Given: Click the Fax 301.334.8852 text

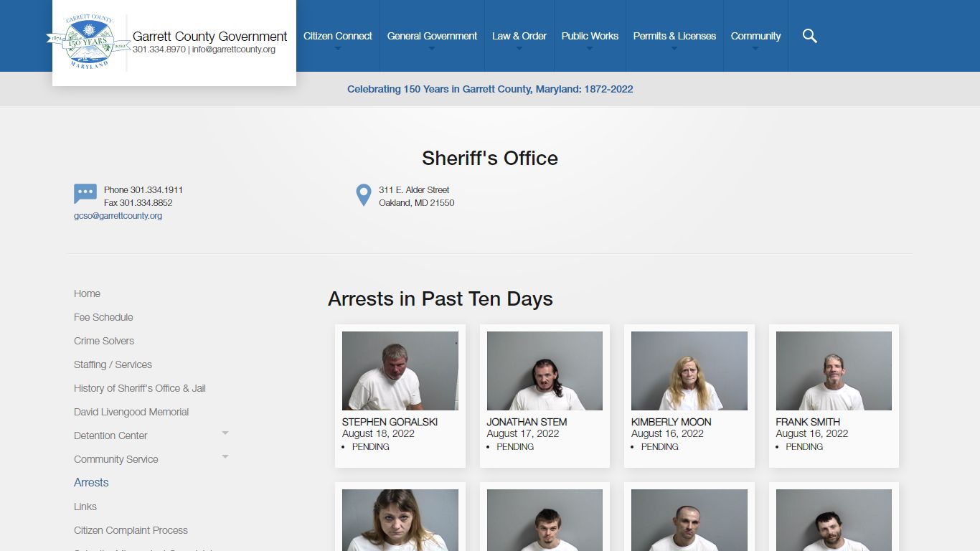Looking at the screenshot, I should [138, 203].
